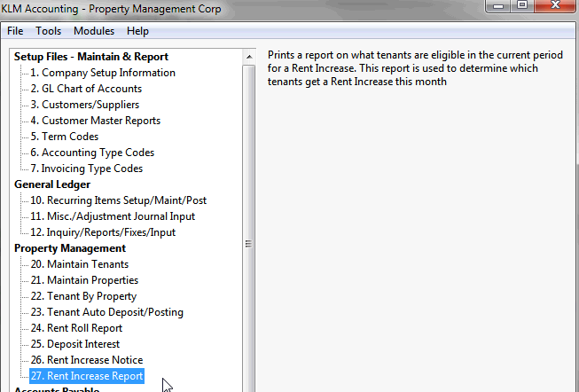Open 3. Customers/Suppliers item
Screen dimensions: 579x392
pyautogui.click(x=85, y=105)
